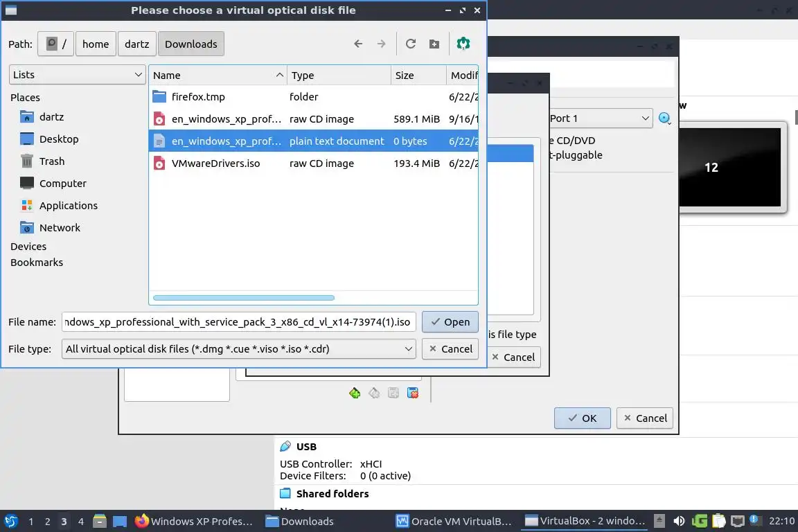Click Cancel in the optical disk selector dialog
The height and width of the screenshot is (532, 798).
pos(513,357)
